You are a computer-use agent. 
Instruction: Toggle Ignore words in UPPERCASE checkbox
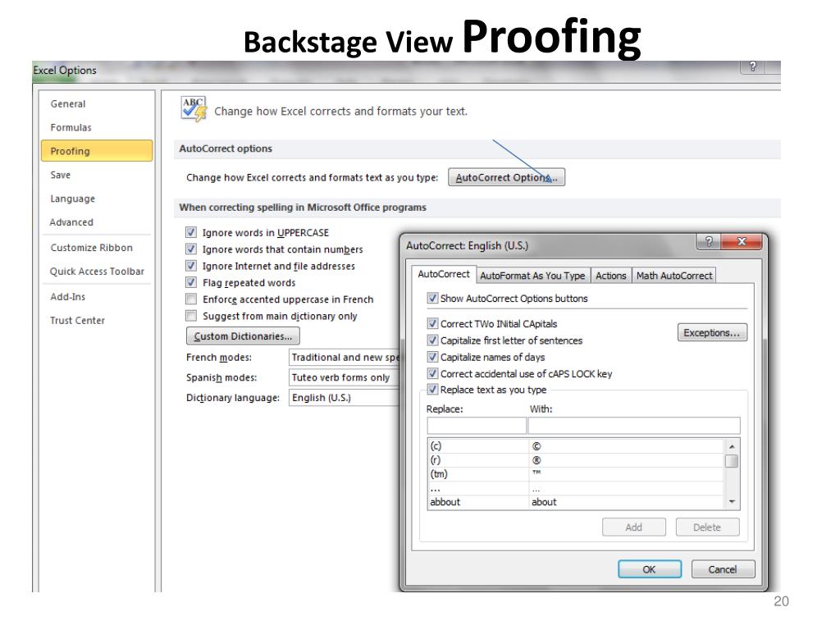(x=190, y=232)
